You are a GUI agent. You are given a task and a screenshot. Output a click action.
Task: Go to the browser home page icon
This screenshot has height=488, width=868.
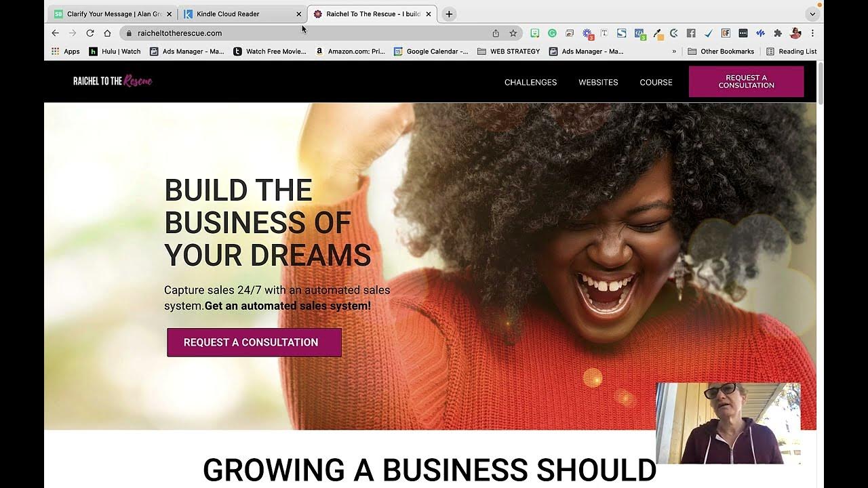107,33
